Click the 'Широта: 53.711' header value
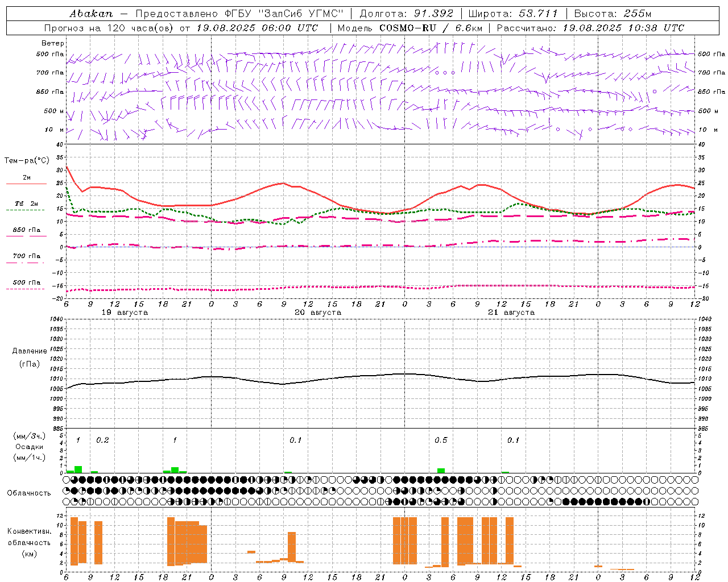Screen dimensions: 728x582 click(x=513, y=14)
